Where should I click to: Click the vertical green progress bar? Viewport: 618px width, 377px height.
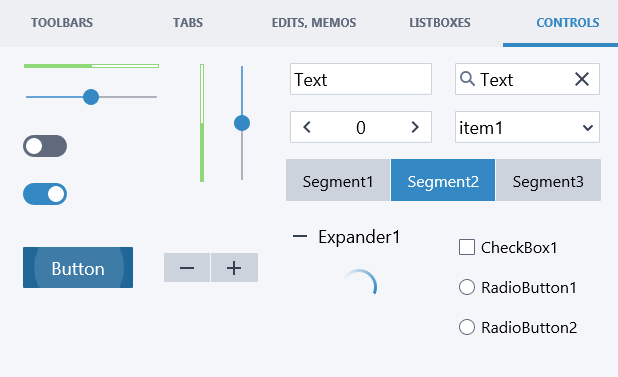click(202, 123)
